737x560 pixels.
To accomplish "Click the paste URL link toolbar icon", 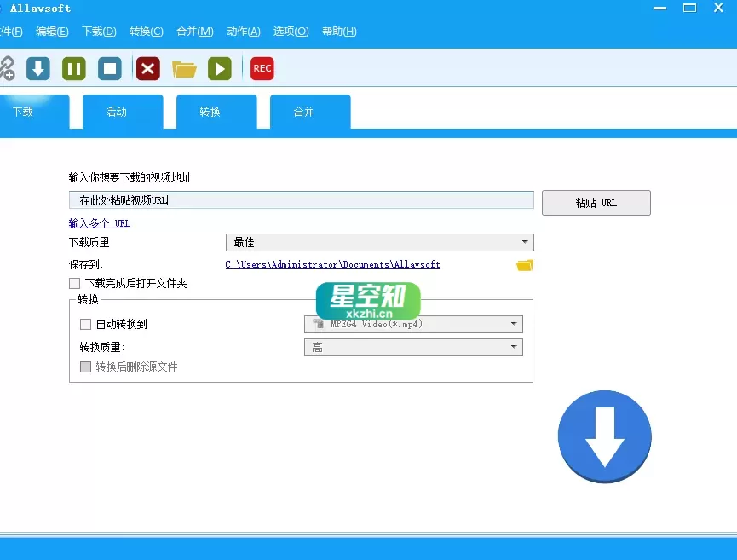I will click(10, 68).
